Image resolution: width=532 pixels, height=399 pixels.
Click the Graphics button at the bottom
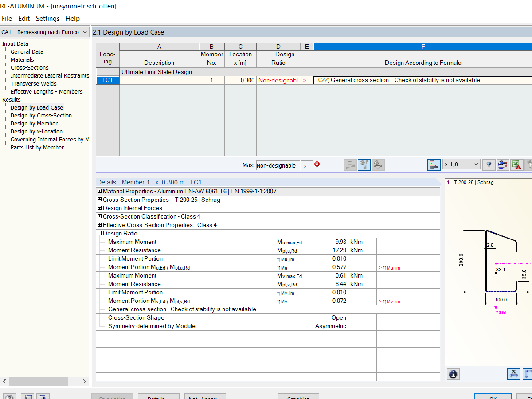pyautogui.click(x=298, y=396)
